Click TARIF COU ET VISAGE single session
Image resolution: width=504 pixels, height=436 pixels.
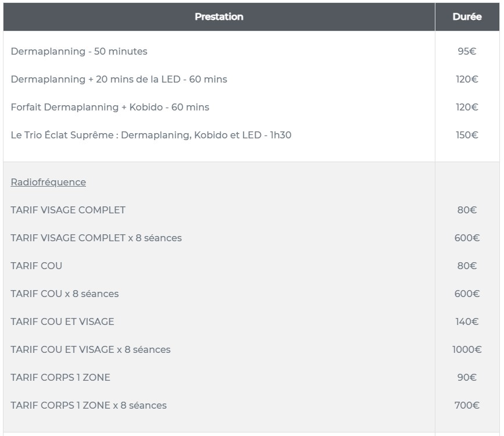62,321
